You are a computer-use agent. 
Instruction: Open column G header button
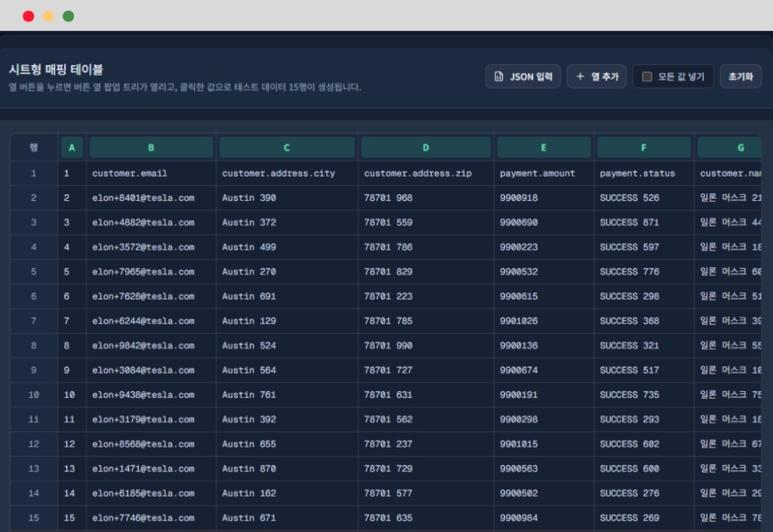[x=730, y=147]
